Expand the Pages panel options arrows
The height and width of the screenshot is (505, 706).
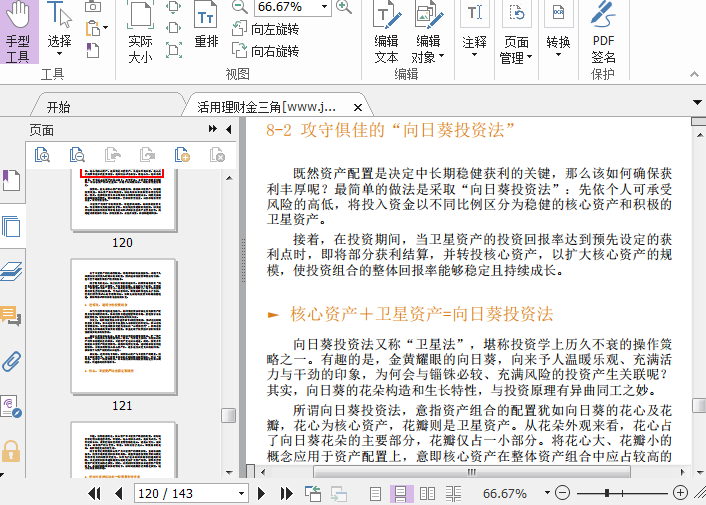click(x=213, y=129)
